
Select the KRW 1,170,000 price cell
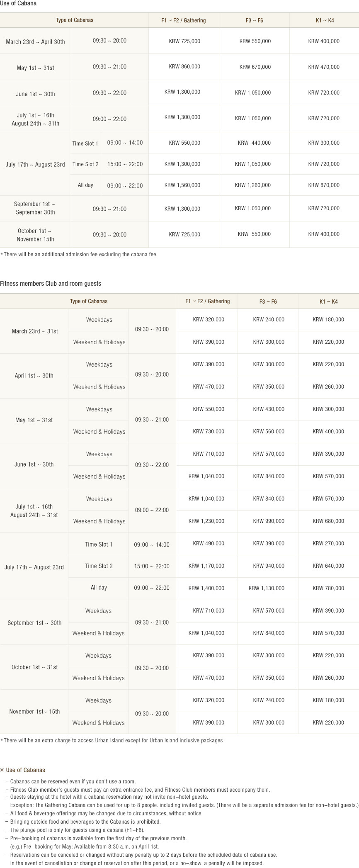click(206, 566)
